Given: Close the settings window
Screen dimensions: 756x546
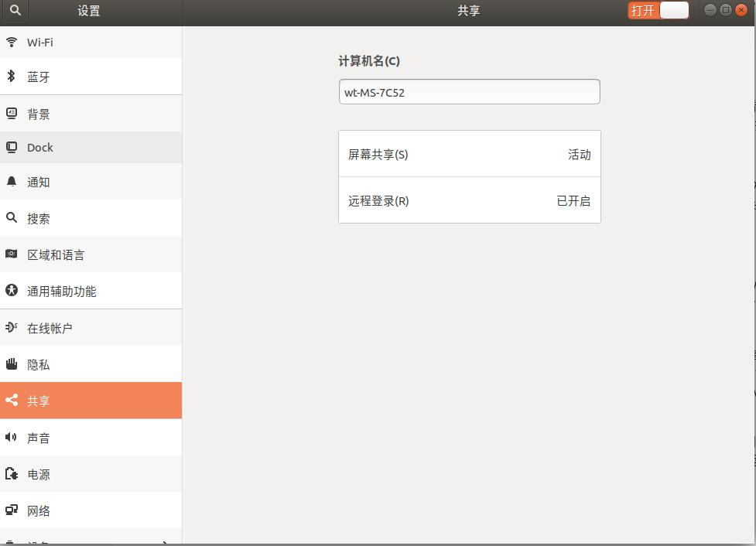Looking at the screenshot, I should point(741,9).
